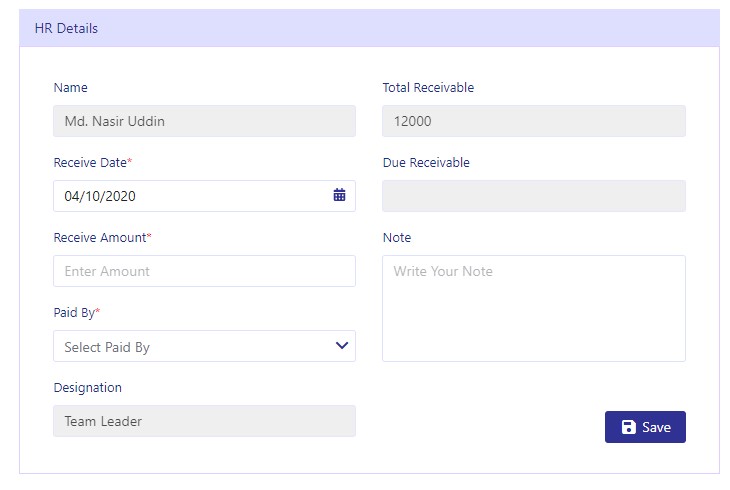This screenshot has width=730, height=490.
Task: Click the Save button text
Action: [656, 427]
